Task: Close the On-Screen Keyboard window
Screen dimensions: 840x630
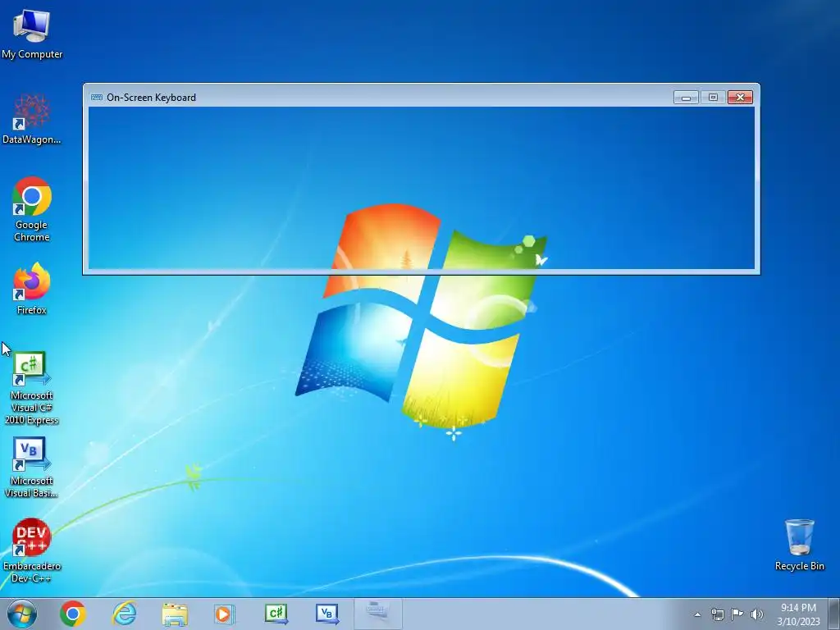Action: point(741,98)
